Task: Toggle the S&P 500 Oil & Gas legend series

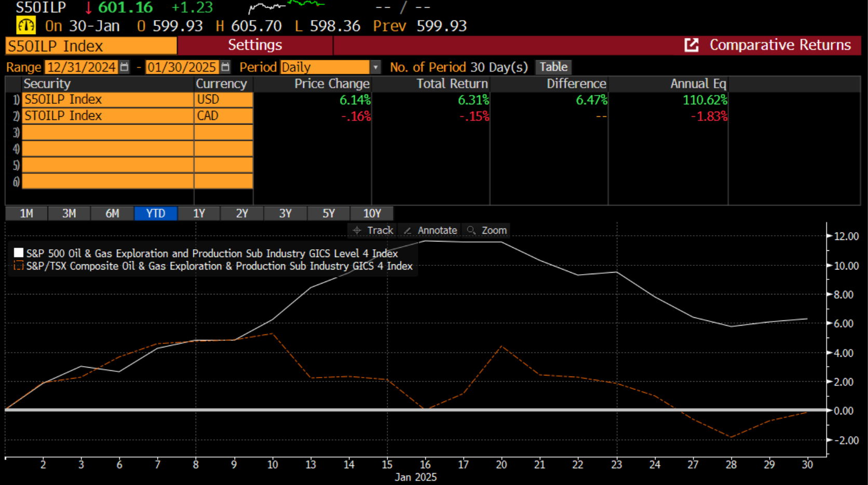Action: (19, 253)
